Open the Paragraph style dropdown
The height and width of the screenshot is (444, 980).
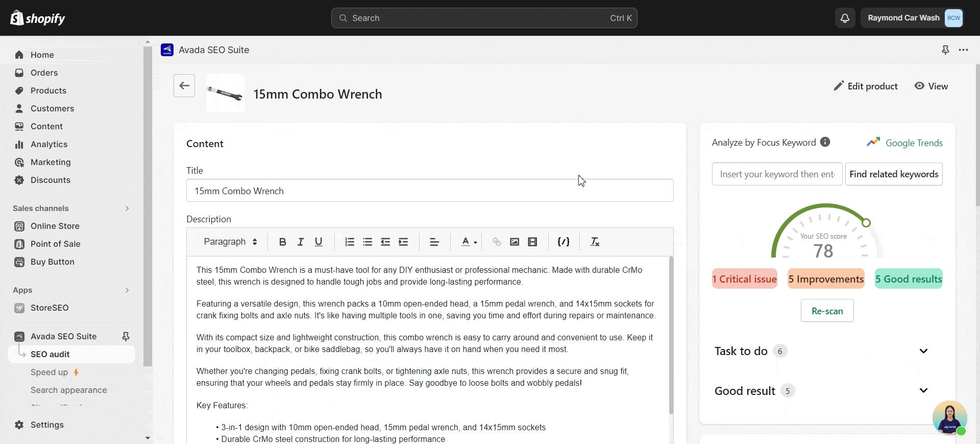pos(230,242)
